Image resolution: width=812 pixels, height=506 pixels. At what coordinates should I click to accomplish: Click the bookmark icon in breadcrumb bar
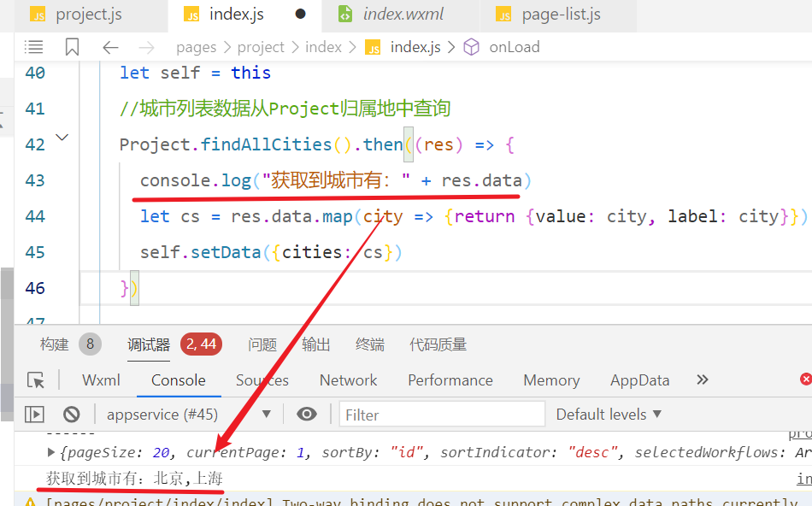[x=72, y=47]
